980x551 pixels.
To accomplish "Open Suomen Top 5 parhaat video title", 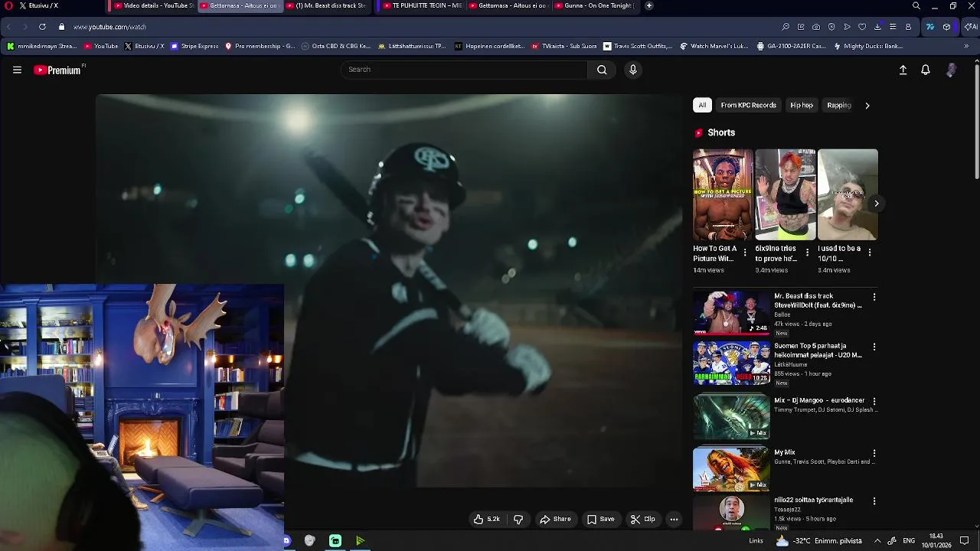I will (x=818, y=350).
